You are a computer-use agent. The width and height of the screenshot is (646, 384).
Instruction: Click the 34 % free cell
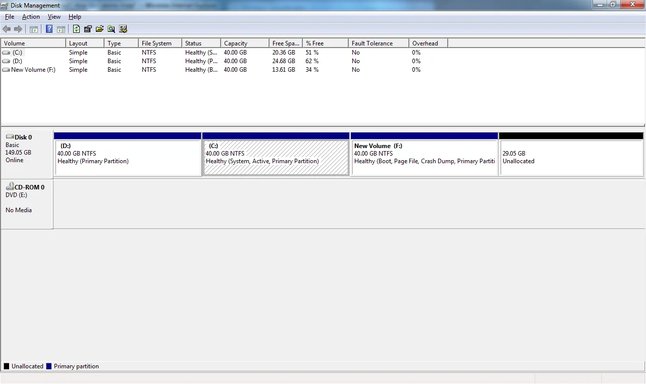point(312,70)
